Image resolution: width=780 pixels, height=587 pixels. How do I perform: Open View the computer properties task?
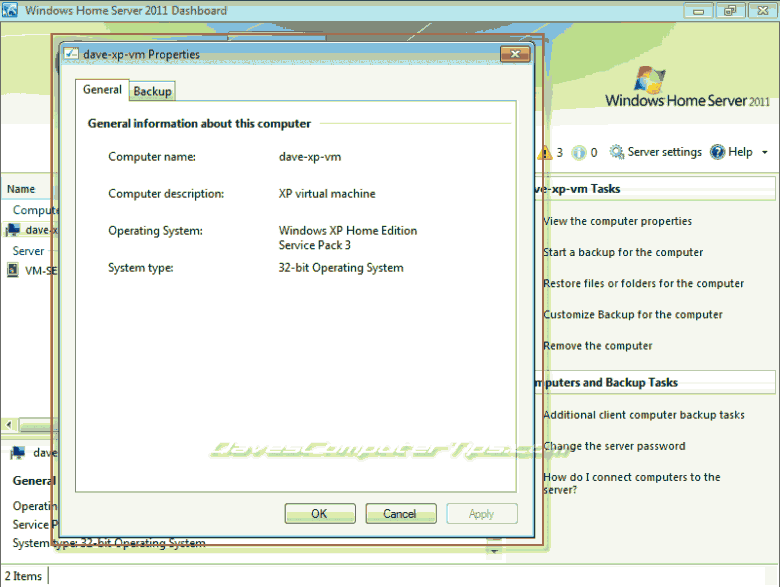pyautogui.click(x=617, y=221)
